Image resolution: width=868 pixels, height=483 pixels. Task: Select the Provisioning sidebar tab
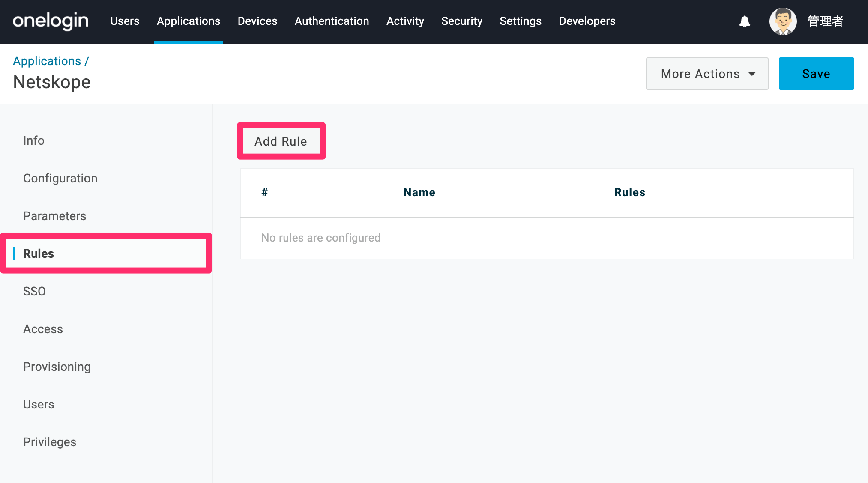57,367
